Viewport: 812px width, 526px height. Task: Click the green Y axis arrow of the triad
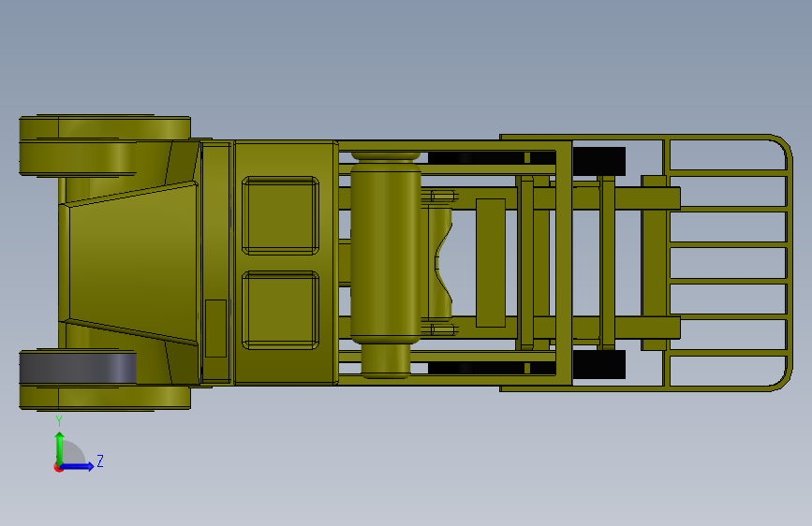click(x=60, y=447)
